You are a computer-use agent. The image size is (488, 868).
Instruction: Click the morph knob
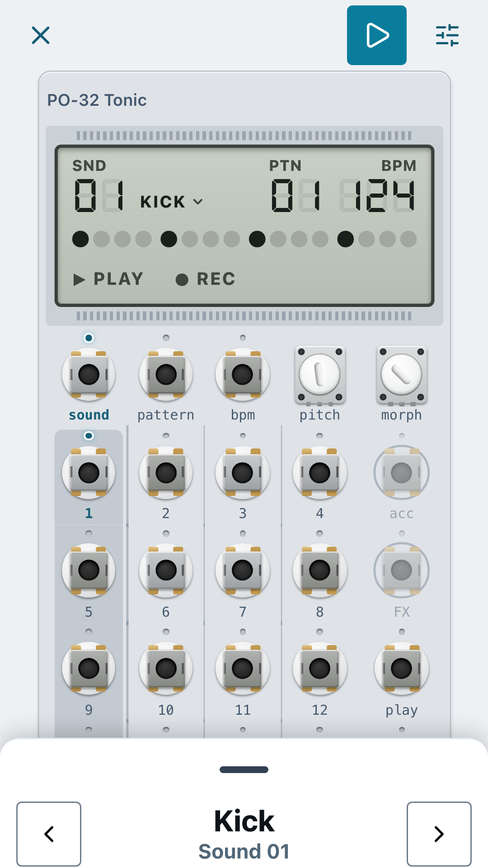click(x=401, y=375)
